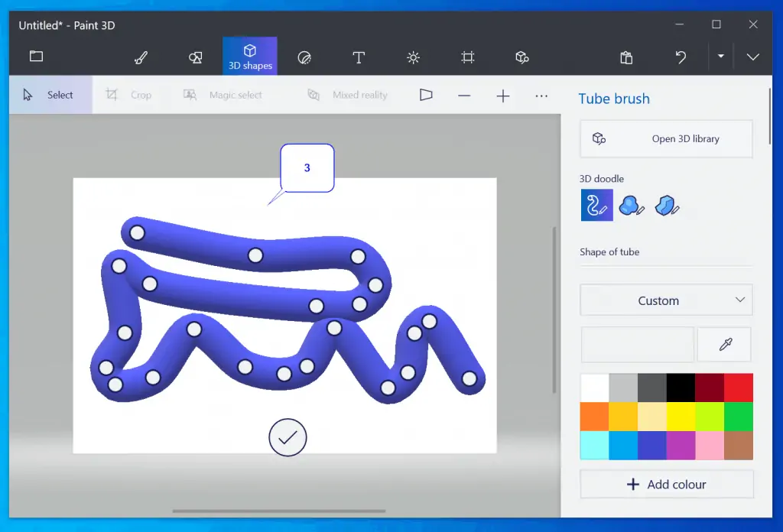
Task: Open the more options ellipsis menu
Action: pos(541,95)
